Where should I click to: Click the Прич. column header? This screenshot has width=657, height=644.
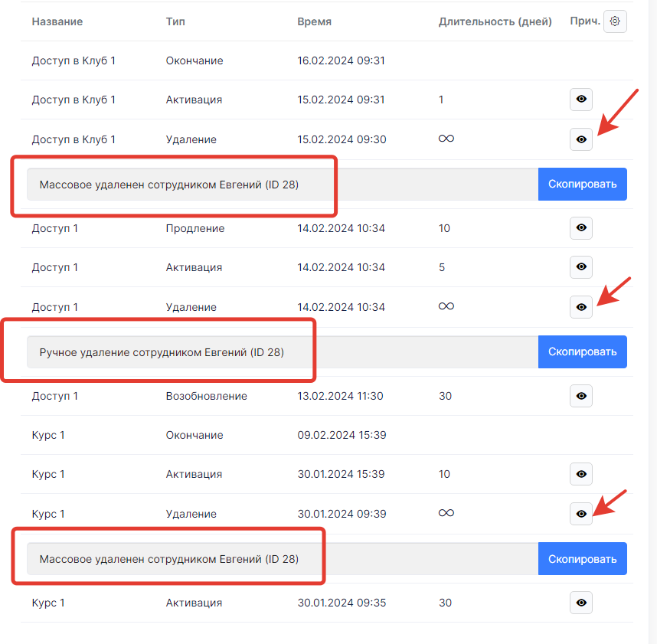point(584,22)
